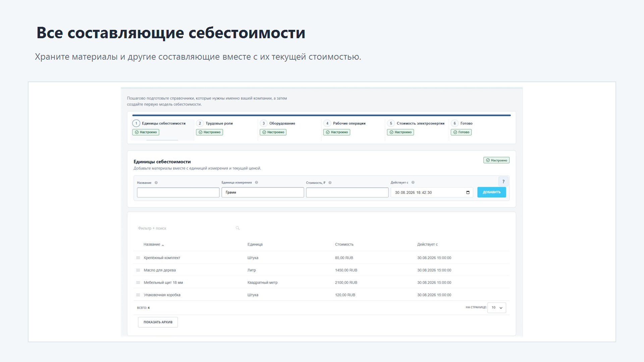Click the Название input field
Screen dimensions: 644x362
tap(178, 192)
